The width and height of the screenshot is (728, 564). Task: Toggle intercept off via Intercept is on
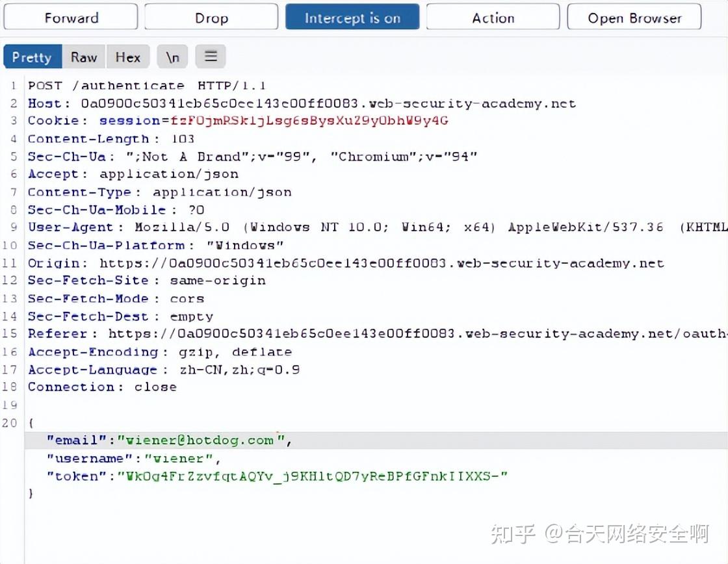point(352,18)
